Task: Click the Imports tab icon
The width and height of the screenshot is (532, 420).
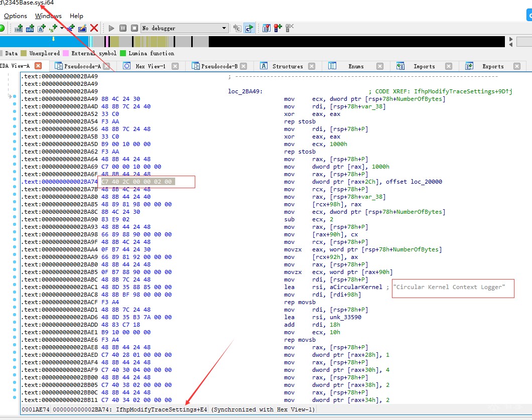Action: tap(401, 66)
